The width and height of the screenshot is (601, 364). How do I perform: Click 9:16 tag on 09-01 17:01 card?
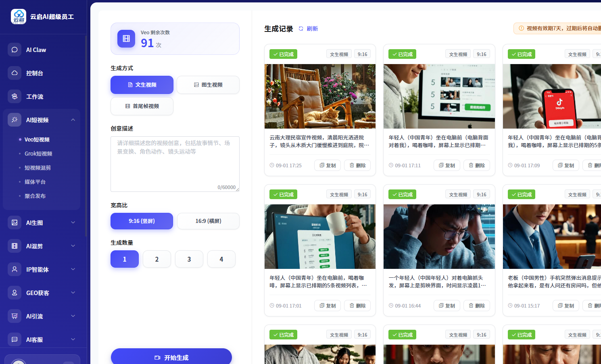[x=363, y=194]
